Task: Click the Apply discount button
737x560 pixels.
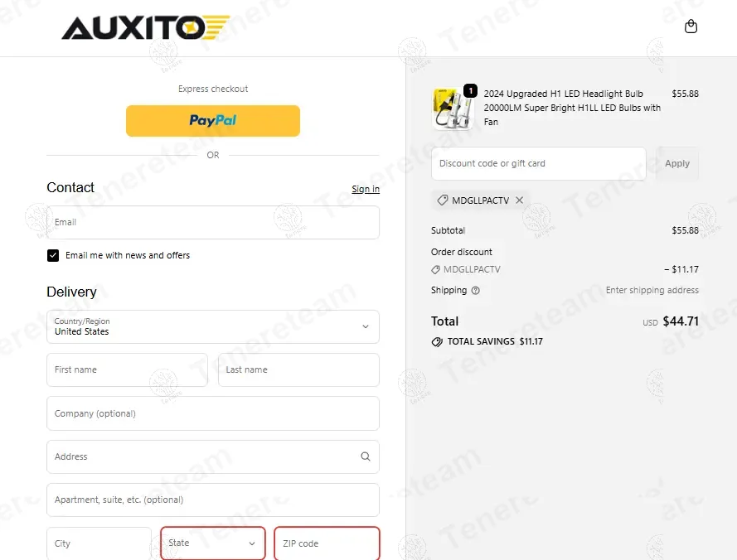Action: pyautogui.click(x=676, y=163)
